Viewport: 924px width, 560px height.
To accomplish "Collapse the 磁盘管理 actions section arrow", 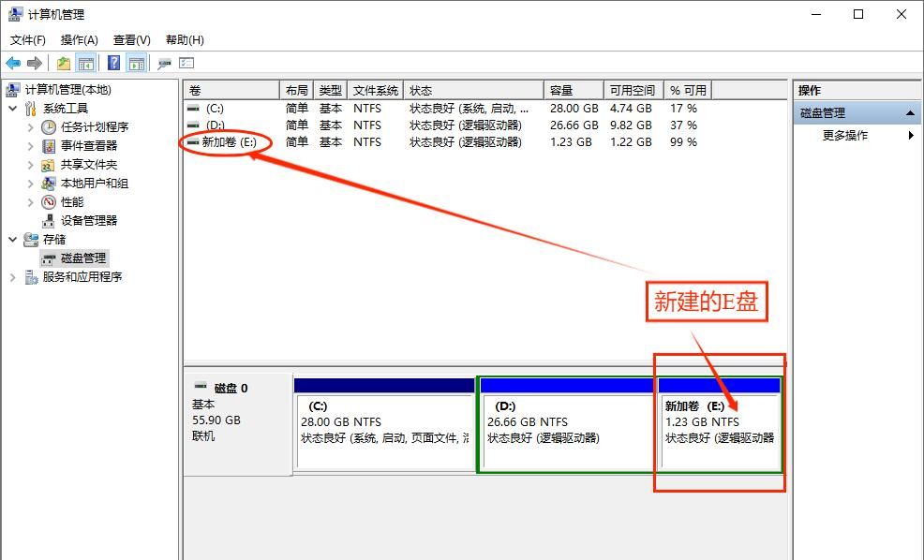I will click(911, 113).
